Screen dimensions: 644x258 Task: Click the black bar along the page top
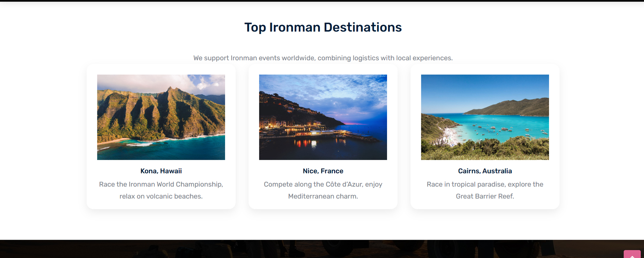coord(322,1)
